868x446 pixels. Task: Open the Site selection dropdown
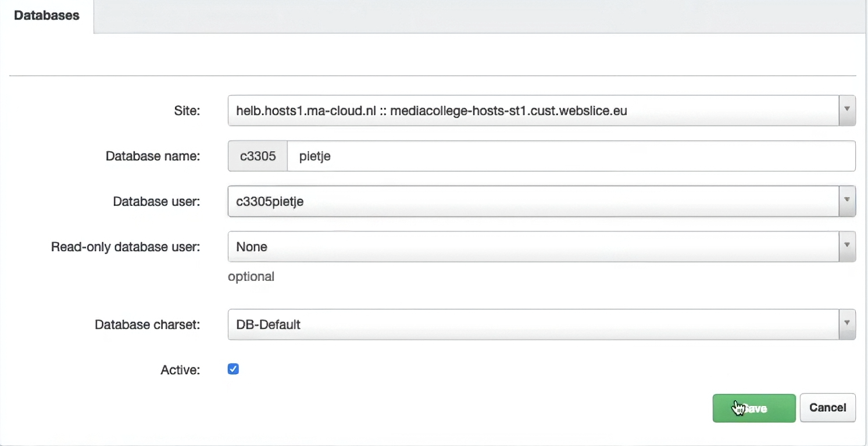(x=533, y=110)
